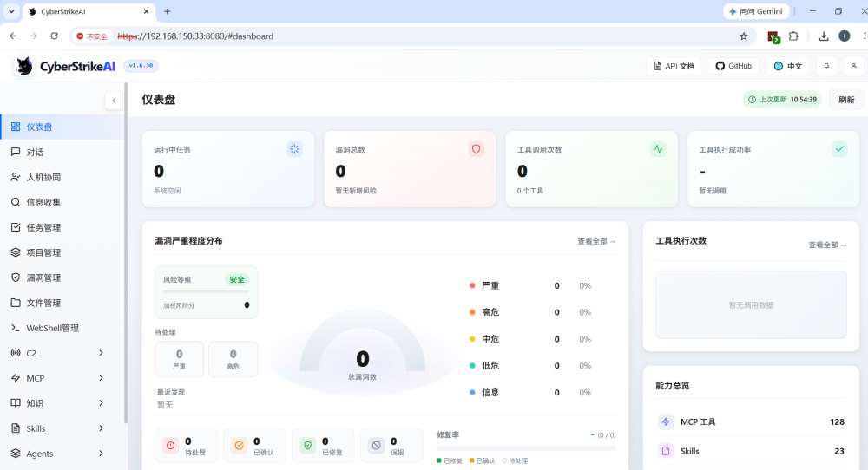Click the sidebar vertical scrollbar
The height and width of the screenshot is (470, 868).
click(x=126, y=253)
